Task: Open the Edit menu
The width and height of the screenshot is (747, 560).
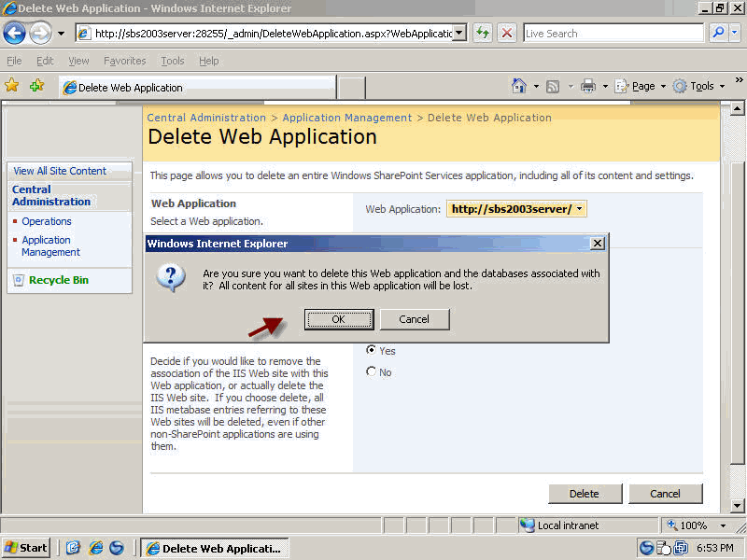Action: coord(45,61)
